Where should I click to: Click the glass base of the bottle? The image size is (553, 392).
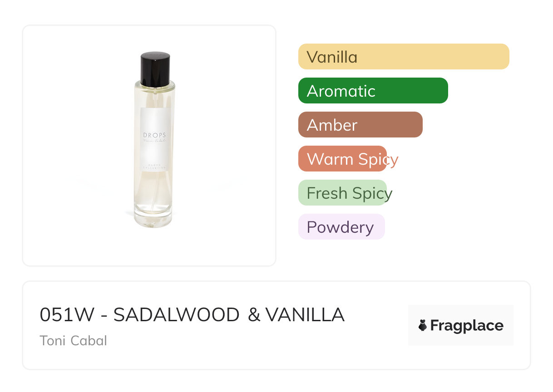click(153, 219)
